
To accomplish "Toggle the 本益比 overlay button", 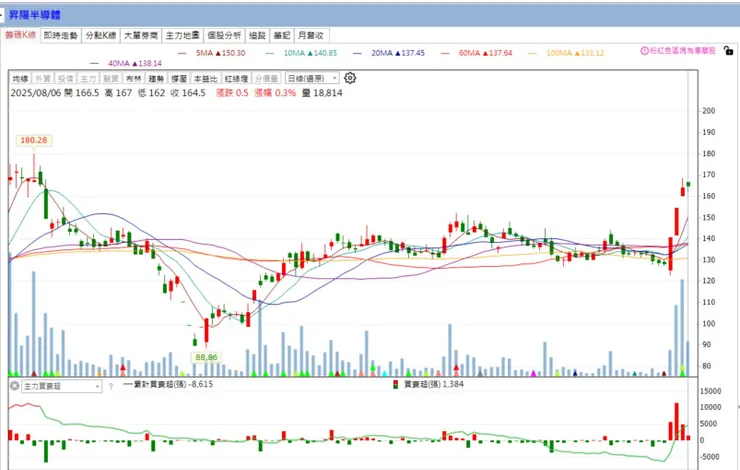I will 206,78.
